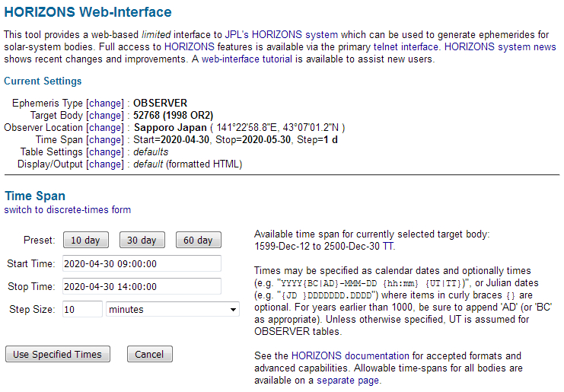The height and width of the screenshot is (392, 564).
Task: Select target body text 52768 (1998 OR2)
Action: coord(173,116)
